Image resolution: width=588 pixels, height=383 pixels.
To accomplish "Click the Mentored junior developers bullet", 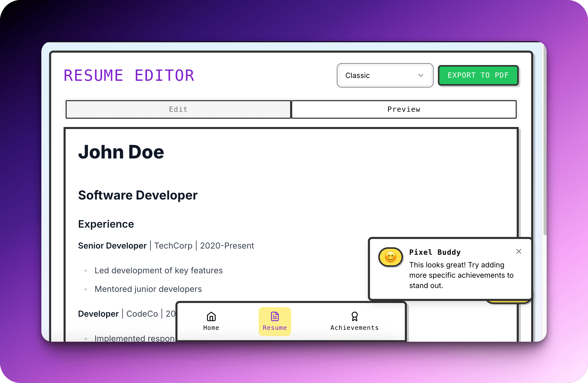I will point(148,289).
